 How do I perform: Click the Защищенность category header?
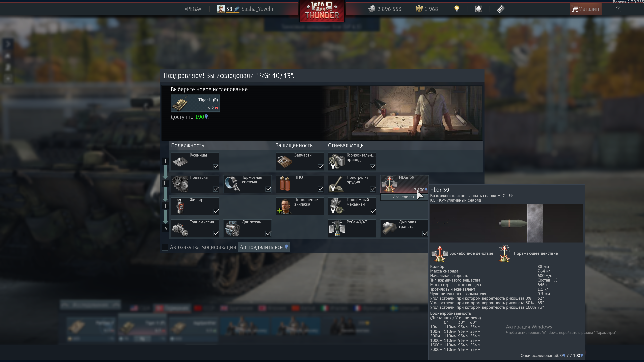(294, 145)
